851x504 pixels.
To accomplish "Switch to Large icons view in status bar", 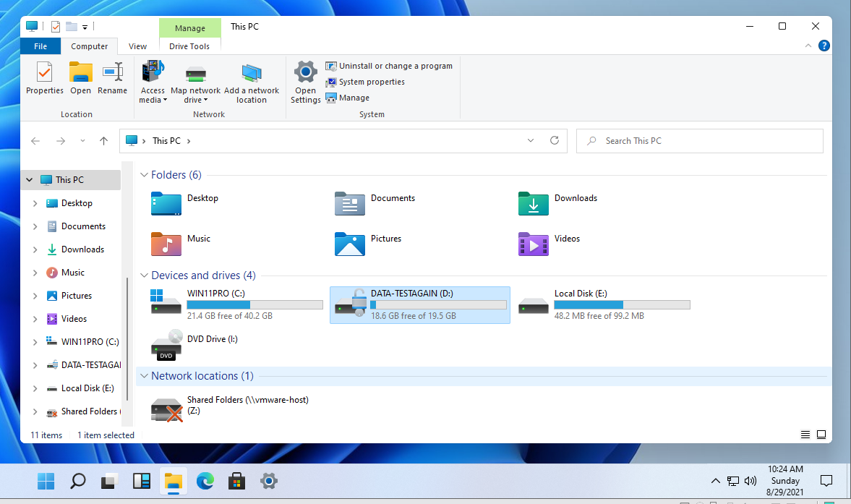I will [821, 435].
